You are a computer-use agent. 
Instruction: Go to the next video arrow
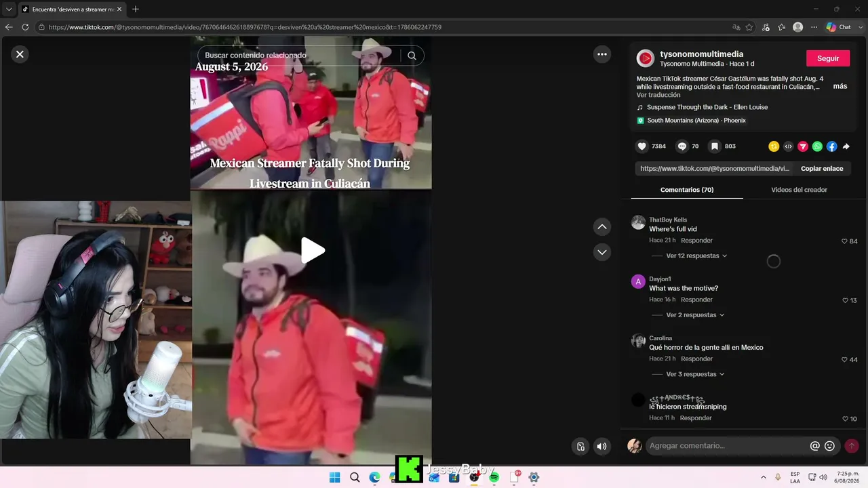(x=602, y=252)
